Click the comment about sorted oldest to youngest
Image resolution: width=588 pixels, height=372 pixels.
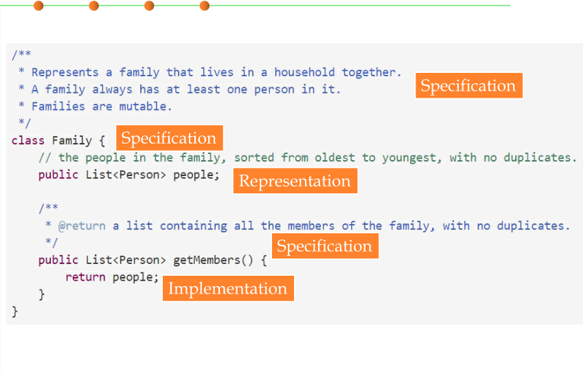coord(308,157)
